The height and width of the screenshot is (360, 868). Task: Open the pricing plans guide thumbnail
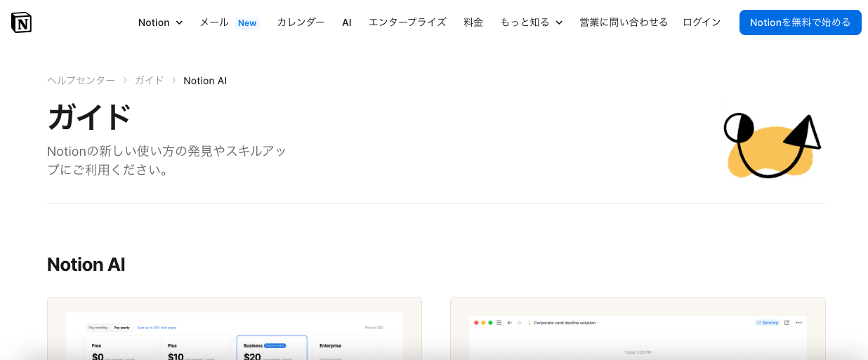[x=234, y=328]
